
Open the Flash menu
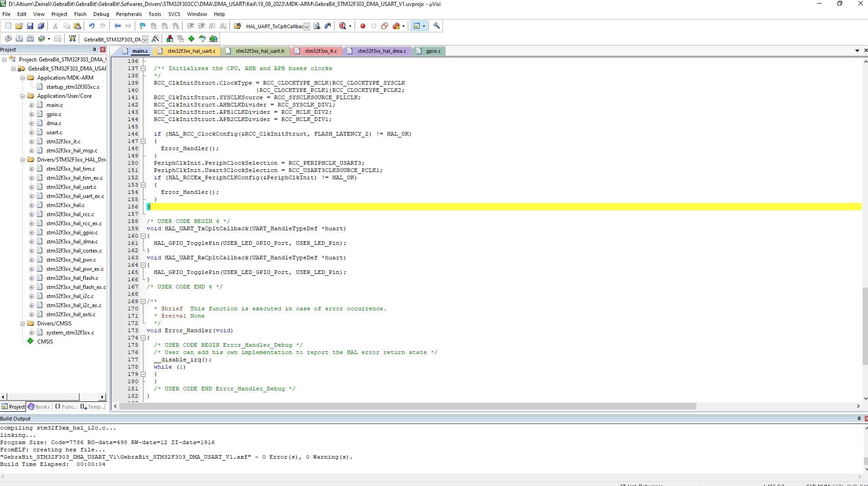pos(80,14)
